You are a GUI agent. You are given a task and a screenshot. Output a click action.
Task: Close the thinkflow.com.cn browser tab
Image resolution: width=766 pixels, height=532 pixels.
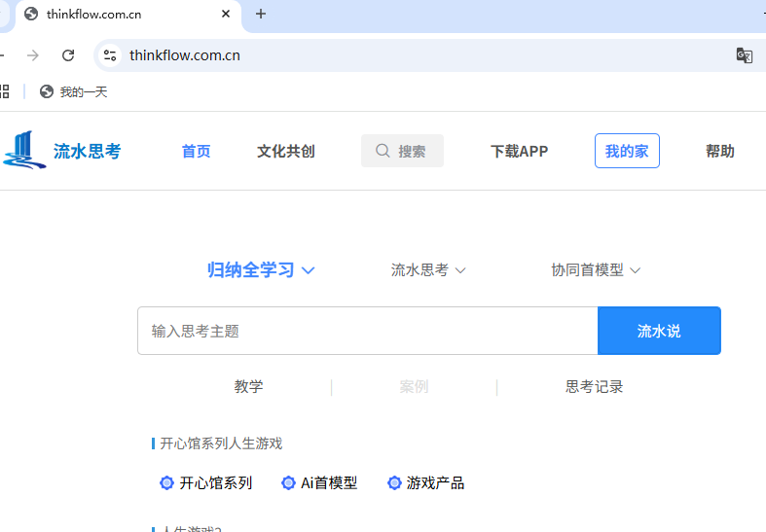pyautogui.click(x=226, y=14)
